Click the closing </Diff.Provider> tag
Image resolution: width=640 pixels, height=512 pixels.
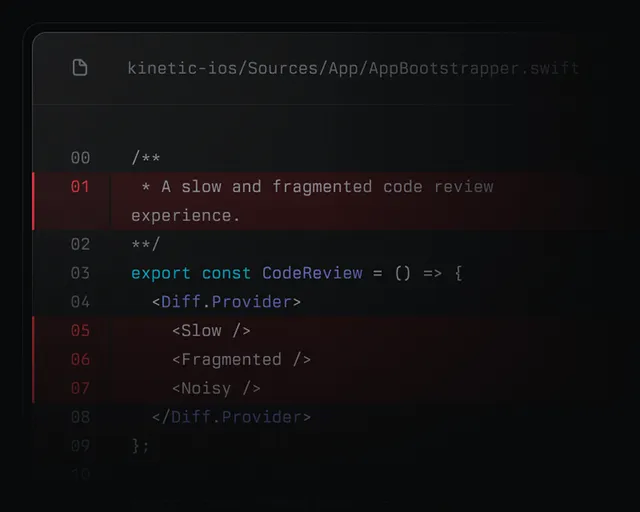click(231, 417)
